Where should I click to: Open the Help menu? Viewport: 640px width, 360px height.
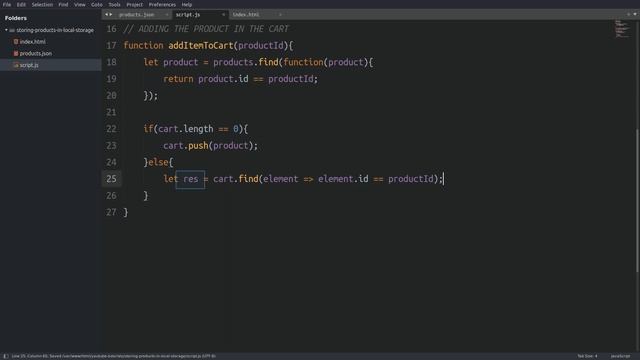pyautogui.click(x=187, y=4)
